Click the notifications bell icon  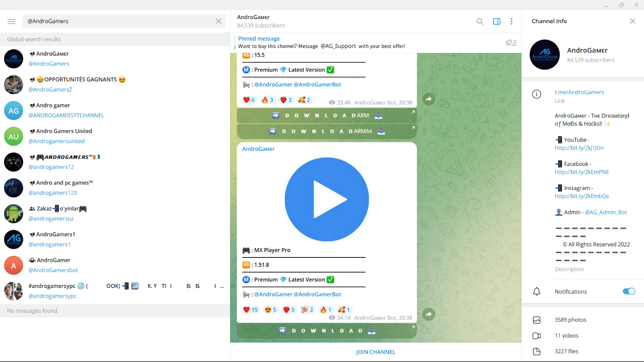point(537,291)
